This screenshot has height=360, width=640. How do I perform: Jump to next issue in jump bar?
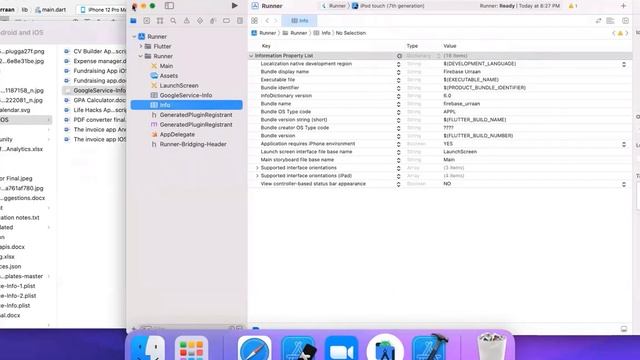click(x=627, y=33)
